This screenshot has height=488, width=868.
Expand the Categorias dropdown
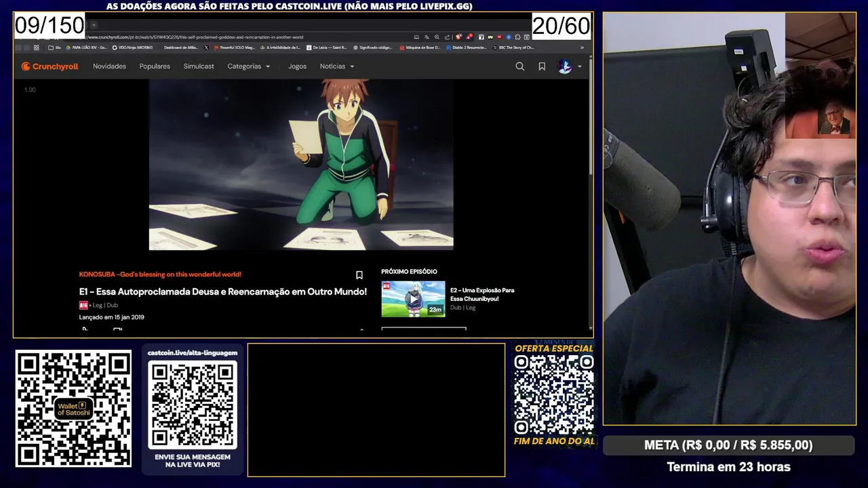click(x=249, y=66)
